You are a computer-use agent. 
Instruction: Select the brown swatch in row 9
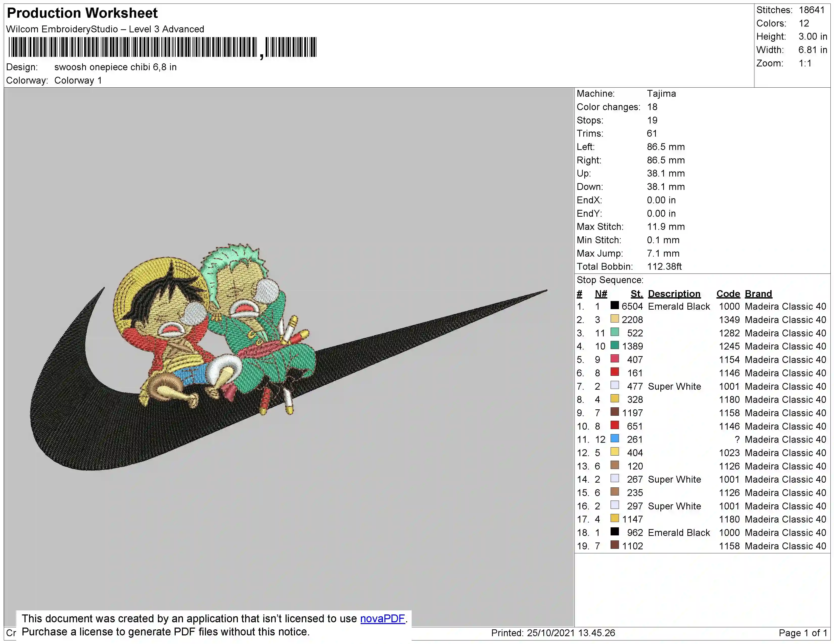tap(614, 412)
